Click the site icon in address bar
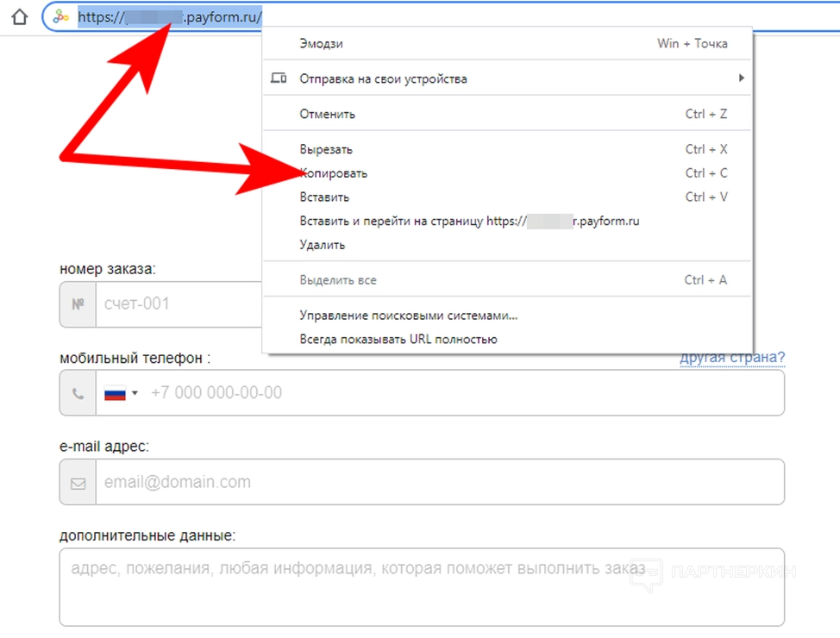The height and width of the screenshot is (638, 840). 60,17
